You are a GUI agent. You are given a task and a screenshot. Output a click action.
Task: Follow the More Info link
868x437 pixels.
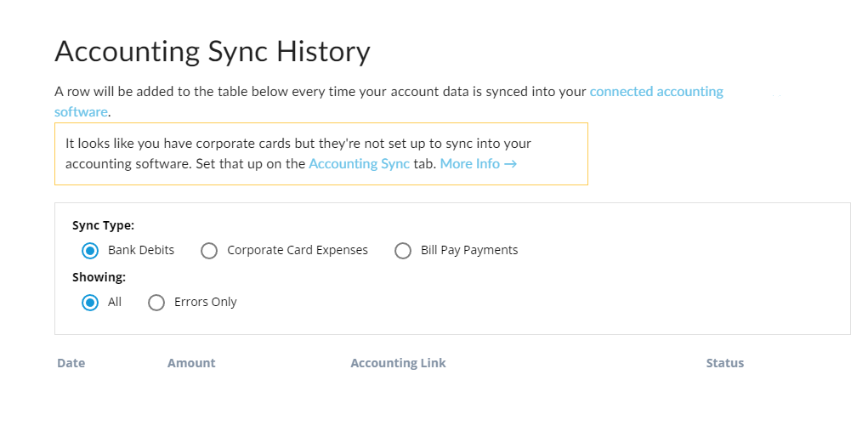pos(470,164)
